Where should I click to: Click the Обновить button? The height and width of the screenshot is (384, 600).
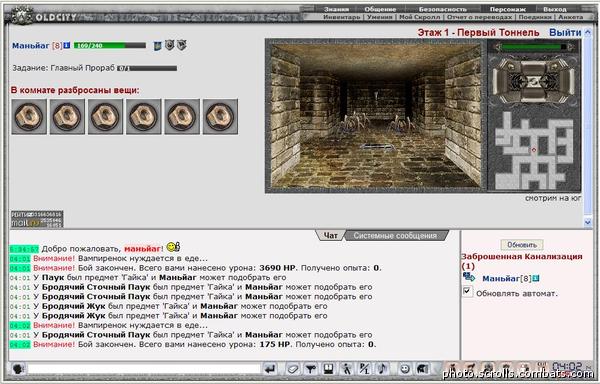pos(522,244)
